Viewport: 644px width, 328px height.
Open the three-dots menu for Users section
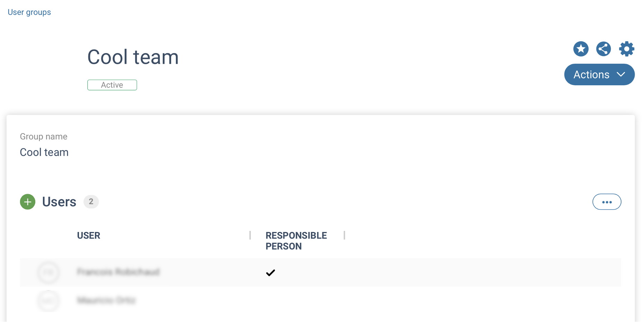pyautogui.click(x=607, y=202)
